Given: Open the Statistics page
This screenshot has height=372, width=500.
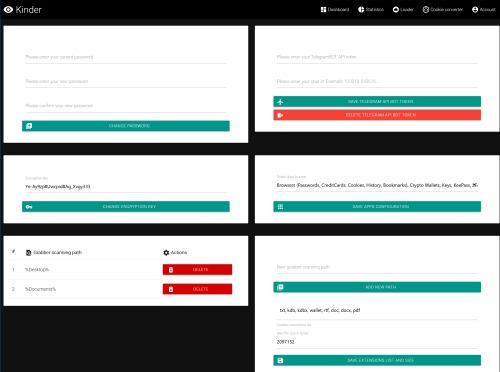Looking at the screenshot, I should pyautogui.click(x=371, y=10).
